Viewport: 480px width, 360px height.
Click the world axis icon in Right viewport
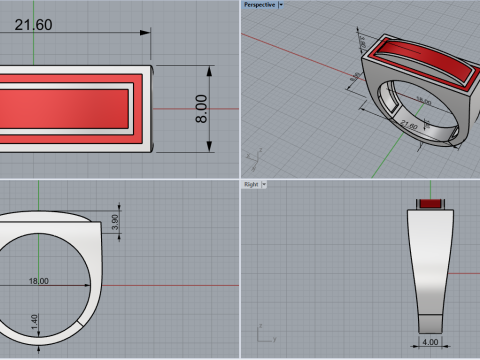pyautogui.click(x=266, y=333)
